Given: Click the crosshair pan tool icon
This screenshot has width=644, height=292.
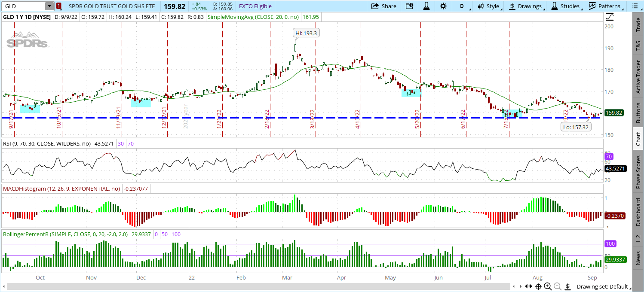Looking at the screenshot, I should 539,286.
